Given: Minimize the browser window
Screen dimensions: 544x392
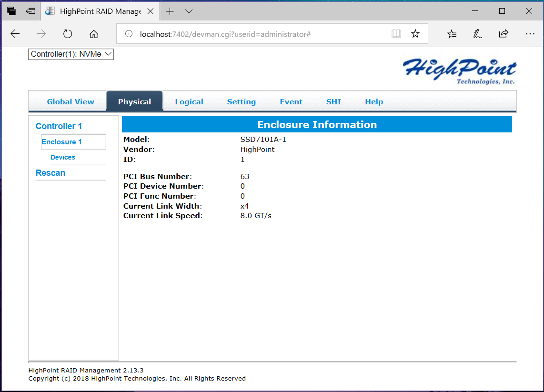Looking at the screenshot, I should click(x=475, y=11).
